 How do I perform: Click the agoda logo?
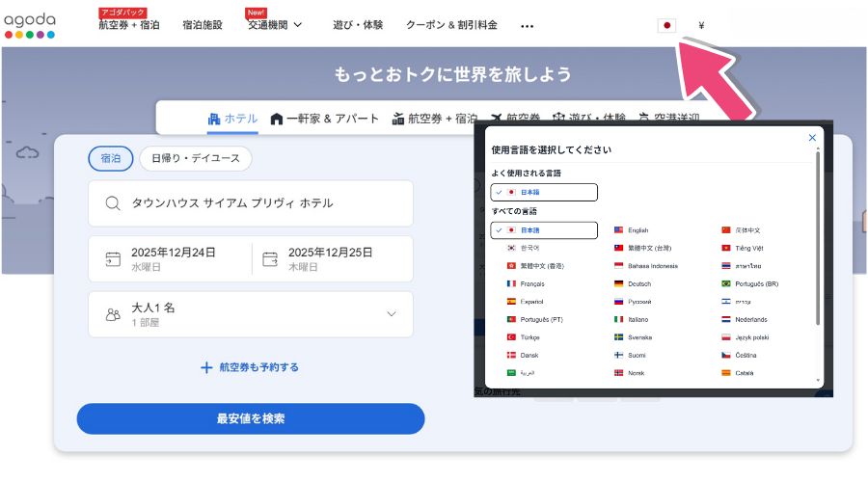point(30,25)
